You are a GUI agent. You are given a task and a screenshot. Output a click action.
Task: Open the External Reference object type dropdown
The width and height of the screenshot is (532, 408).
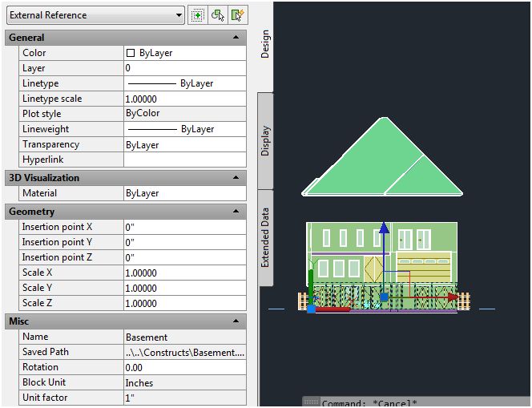pyautogui.click(x=95, y=15)
